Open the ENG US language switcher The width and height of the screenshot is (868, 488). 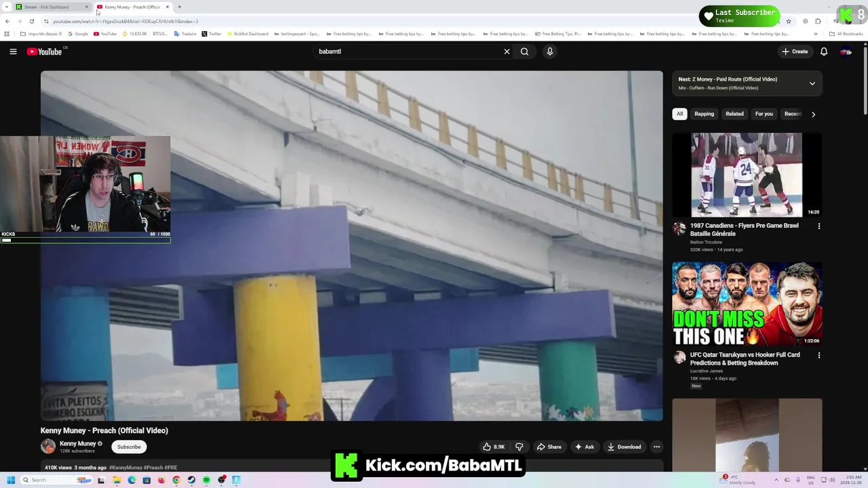tap(810, 480)
